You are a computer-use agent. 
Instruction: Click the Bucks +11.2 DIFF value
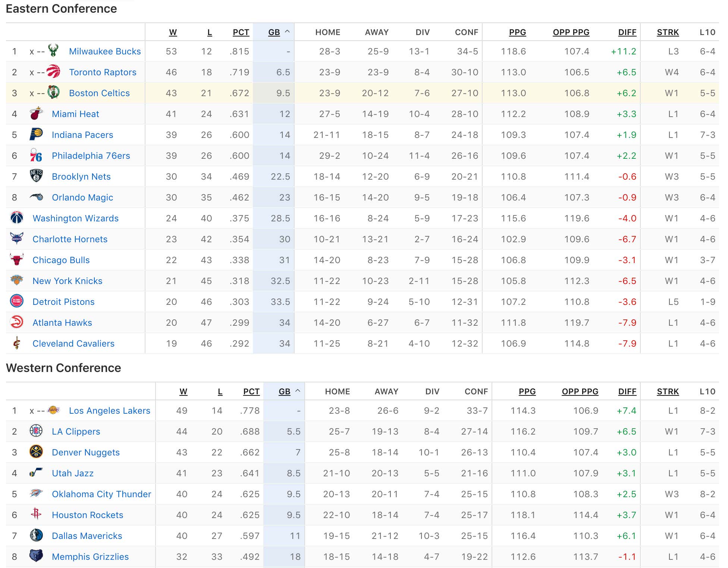click(624, 51)
